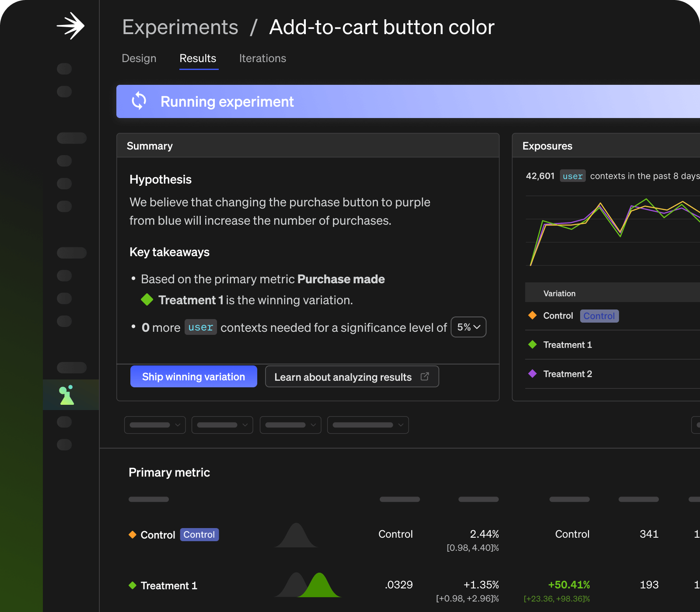The width and height of the screenshot is (700, 612).
Task: Click the user tag in Exposures panel
Action: [x=573, y=176]
